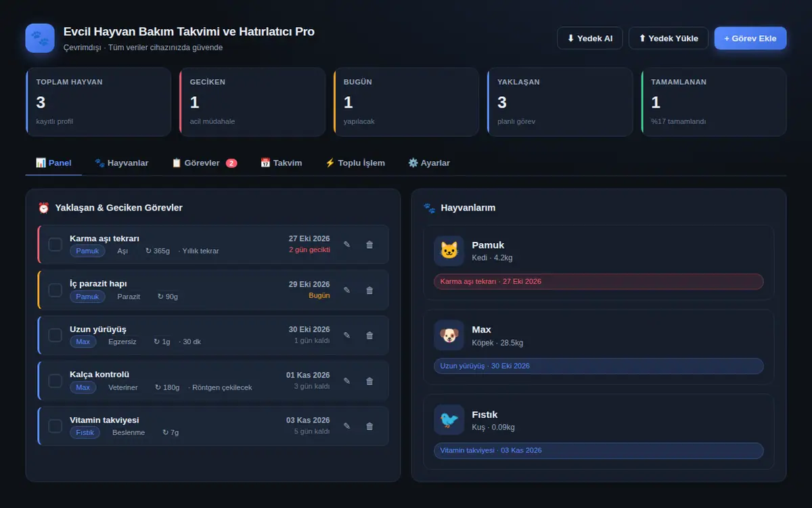This screenshot has width=812, height=508.
Task: Delete the Karma aşı tekrarı task
Action: tap(369, 245)
